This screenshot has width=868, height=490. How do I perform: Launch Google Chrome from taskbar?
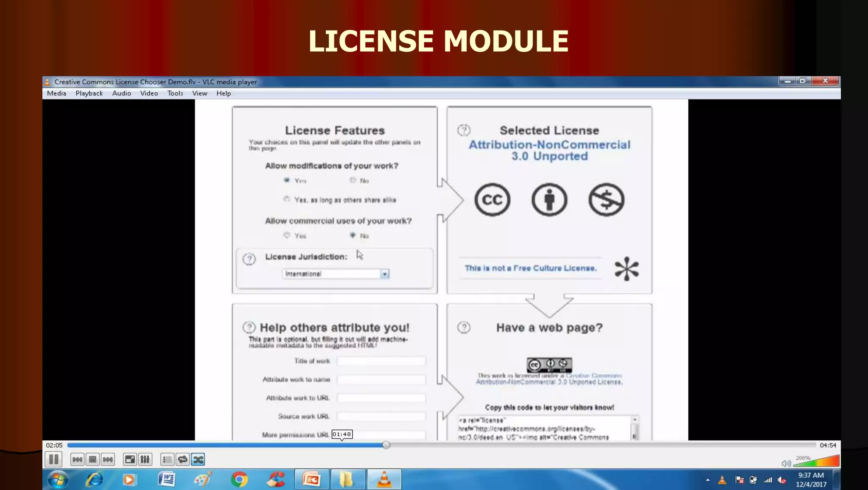[x=239, y=480]
